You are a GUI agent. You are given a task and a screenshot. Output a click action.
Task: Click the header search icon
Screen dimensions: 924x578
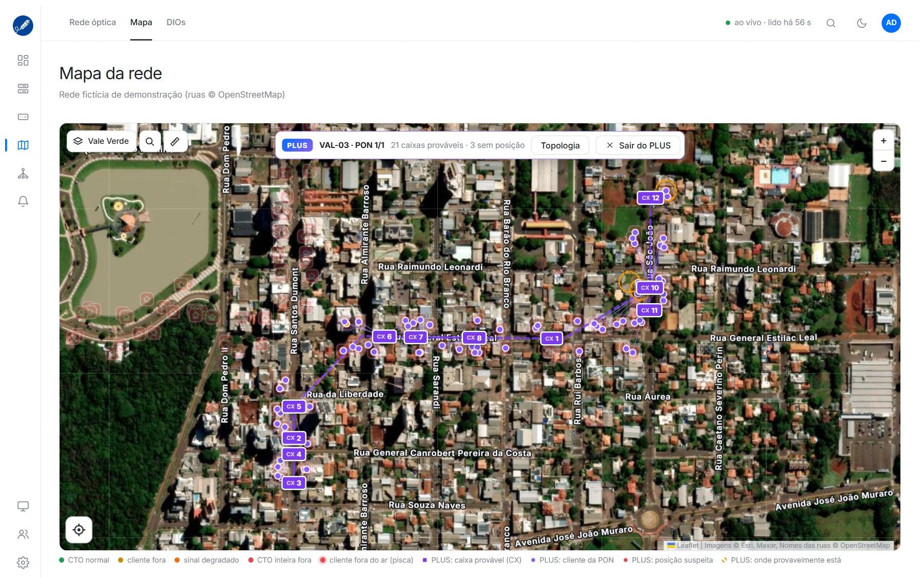(x=831, y=23)
